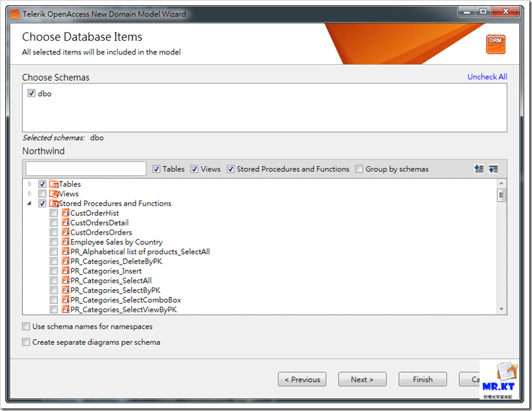Image resolution: width=532 pixels, height=411 pixels.
Task: Check the CustOrdersOrders checkbox
Action: coord(54,232)
